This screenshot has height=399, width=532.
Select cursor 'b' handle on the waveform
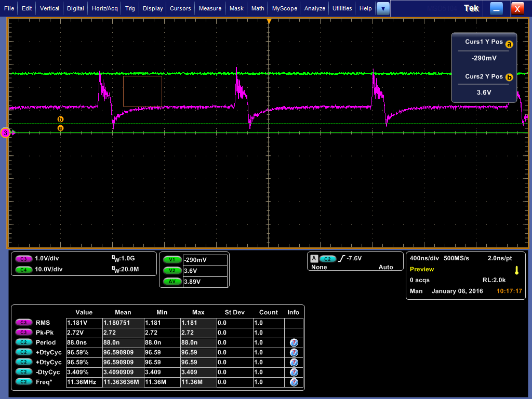click(x=60, y=119)
